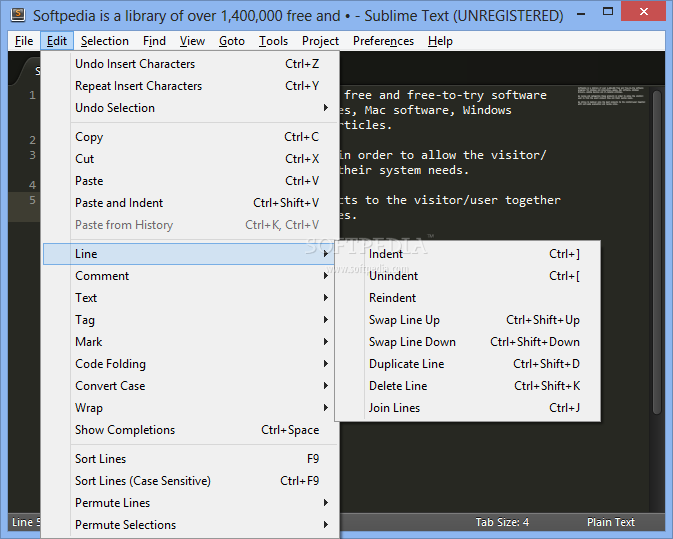Choose Show Completions

[191, 430]
